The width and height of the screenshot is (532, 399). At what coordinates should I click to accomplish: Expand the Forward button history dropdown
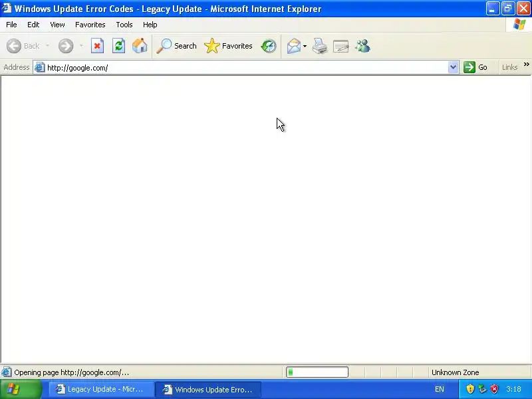click(81, 46)
